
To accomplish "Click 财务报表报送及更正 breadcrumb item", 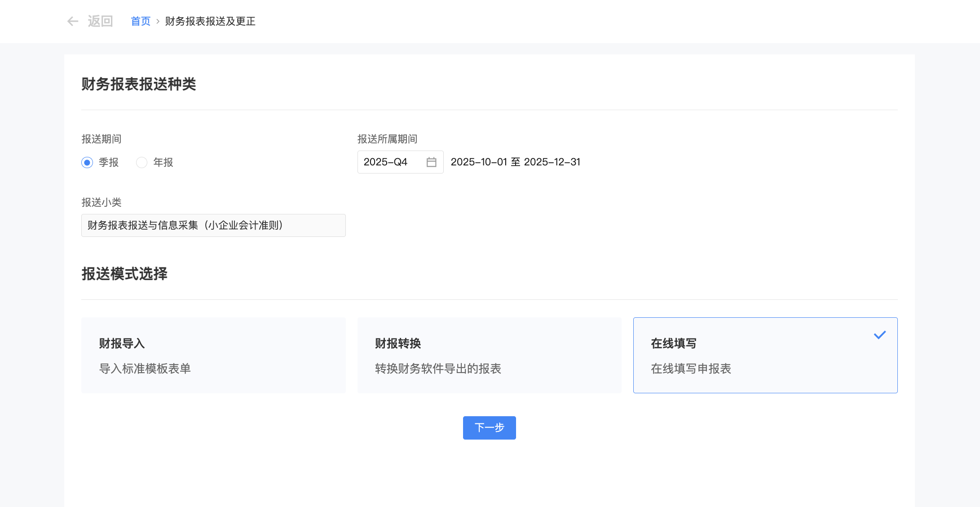I will pos(210,21).
